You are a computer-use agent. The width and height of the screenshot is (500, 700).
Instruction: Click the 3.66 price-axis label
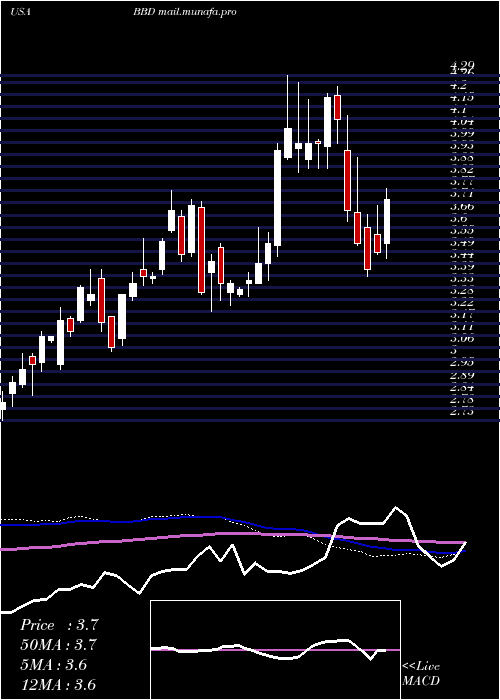pyautogui.click(x=462, y=207)
